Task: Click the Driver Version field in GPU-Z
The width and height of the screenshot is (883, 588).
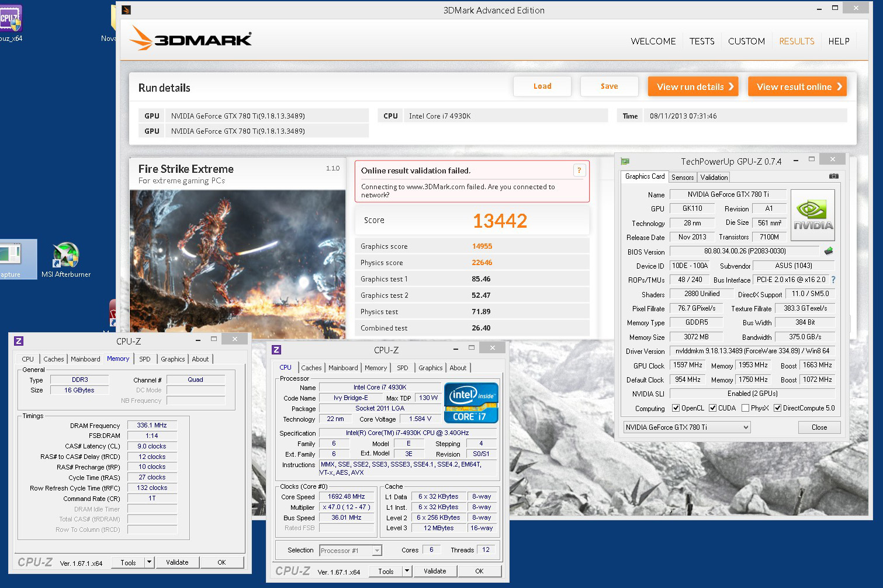Action: click(x=752, y=351)
